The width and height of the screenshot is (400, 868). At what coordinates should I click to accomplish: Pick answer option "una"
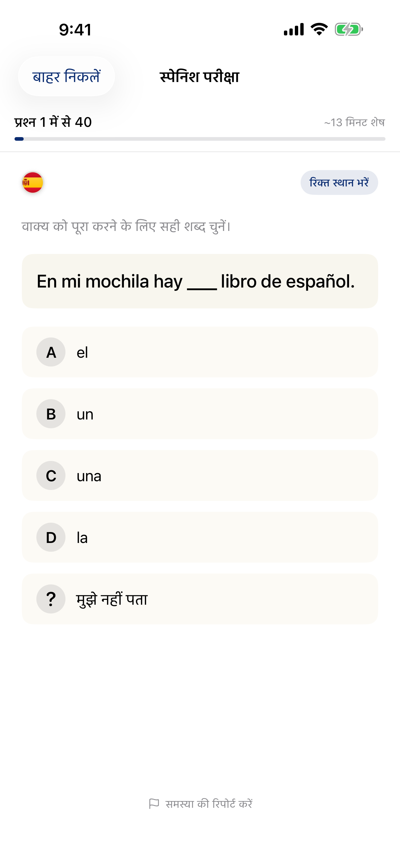point(200,475)
